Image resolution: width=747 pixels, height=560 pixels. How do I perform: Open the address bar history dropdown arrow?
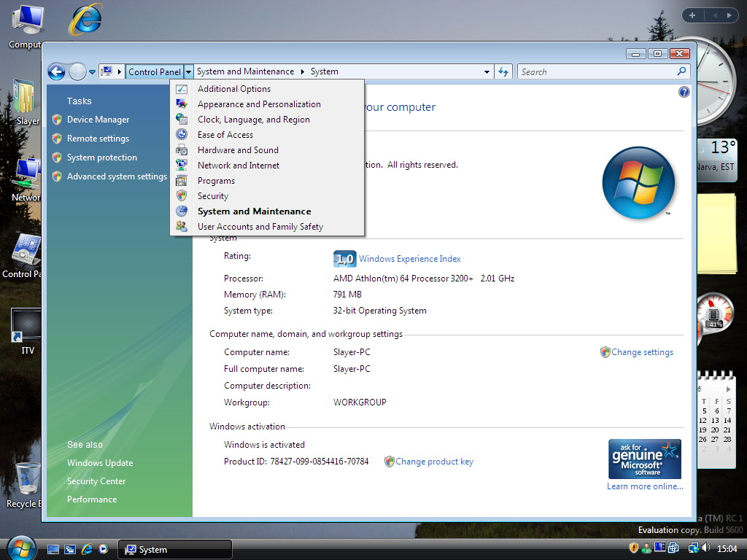(487, 72)
